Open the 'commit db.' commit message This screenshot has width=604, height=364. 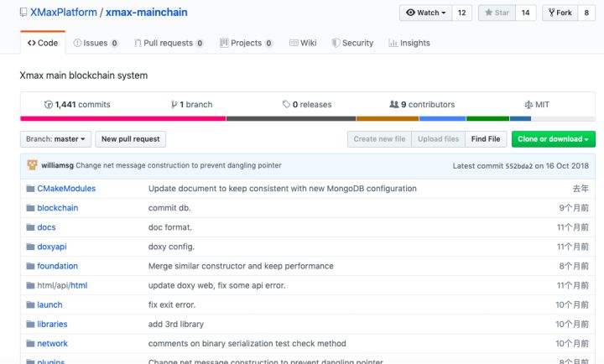pos(169,208)
